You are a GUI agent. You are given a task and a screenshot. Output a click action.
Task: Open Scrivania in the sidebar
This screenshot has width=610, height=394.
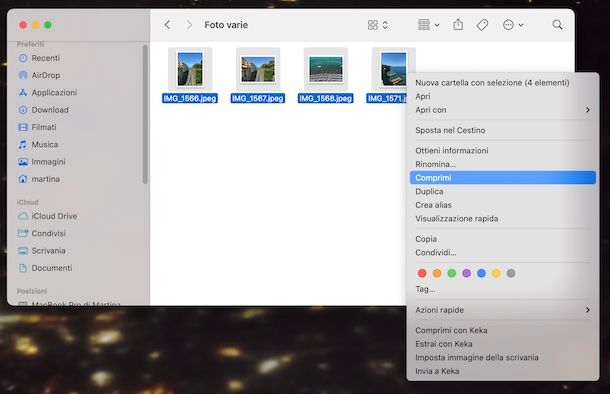49,250
